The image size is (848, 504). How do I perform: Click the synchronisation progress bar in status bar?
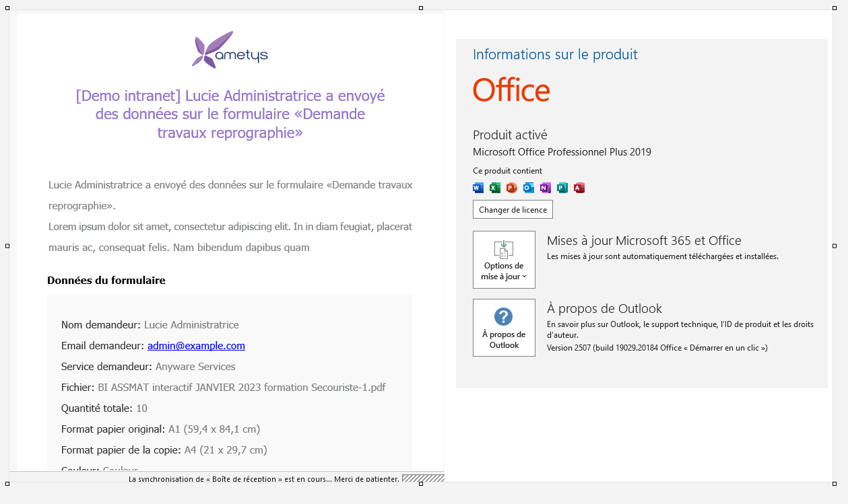[423, 478]
